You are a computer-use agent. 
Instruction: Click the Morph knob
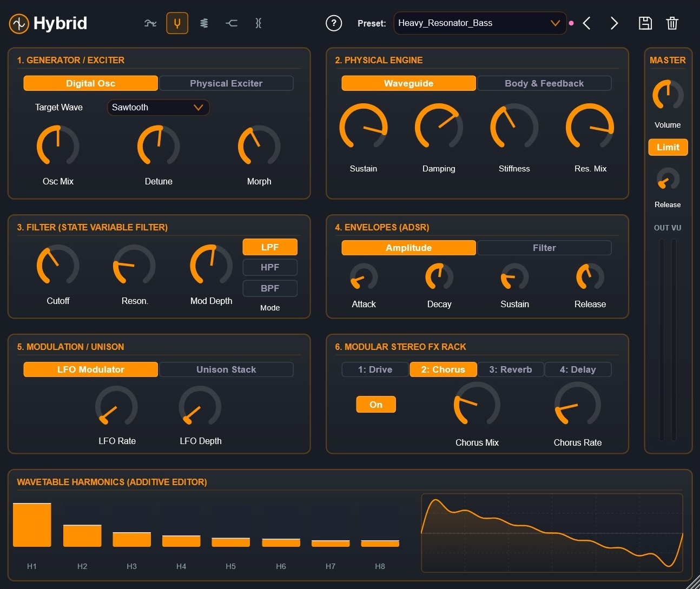[x=259, y=146]
